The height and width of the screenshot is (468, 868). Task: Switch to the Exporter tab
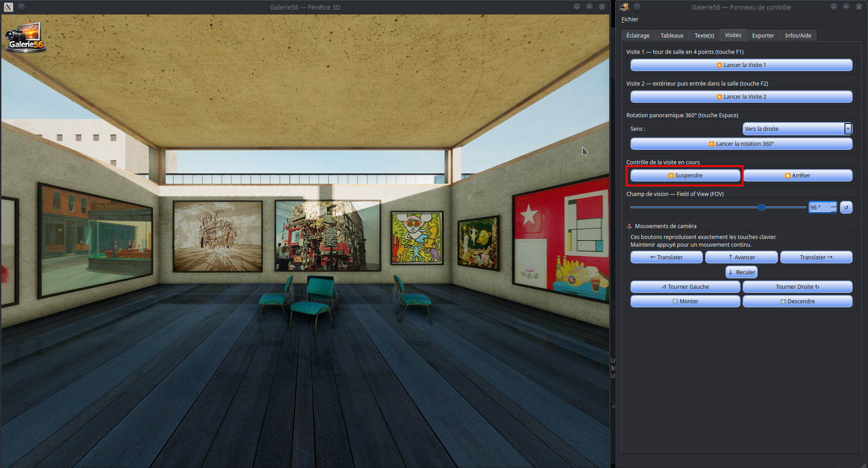[x=763, y=35]
